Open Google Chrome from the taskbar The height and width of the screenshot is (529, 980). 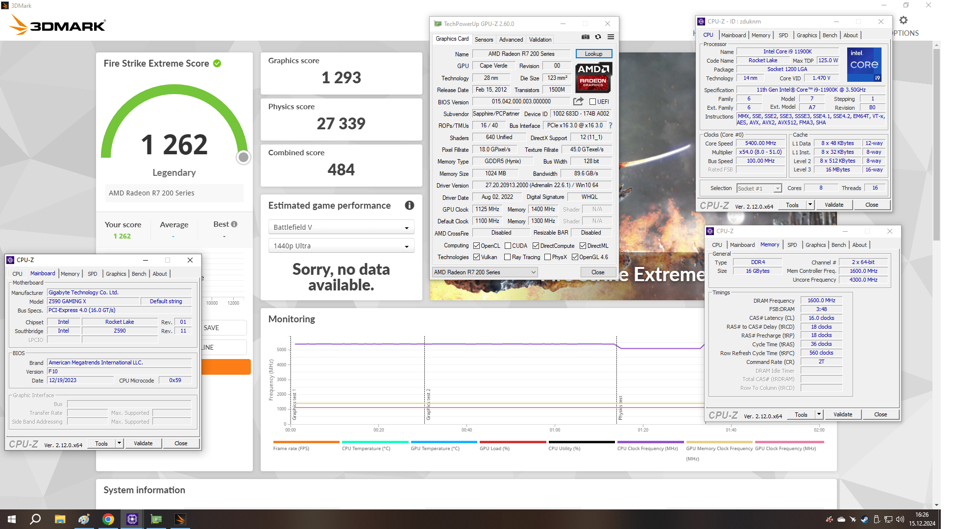(108, 519)
